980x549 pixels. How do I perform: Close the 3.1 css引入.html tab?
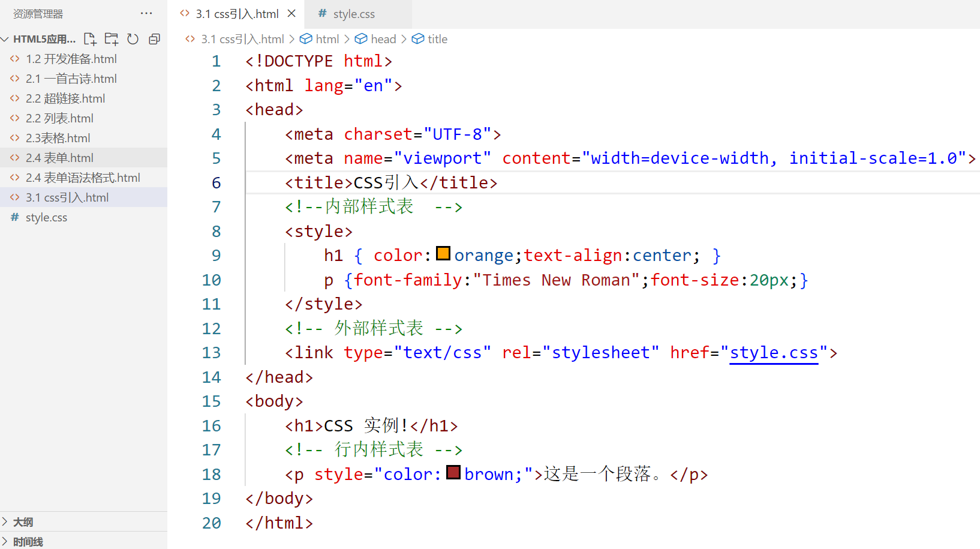tap(291, 13)
